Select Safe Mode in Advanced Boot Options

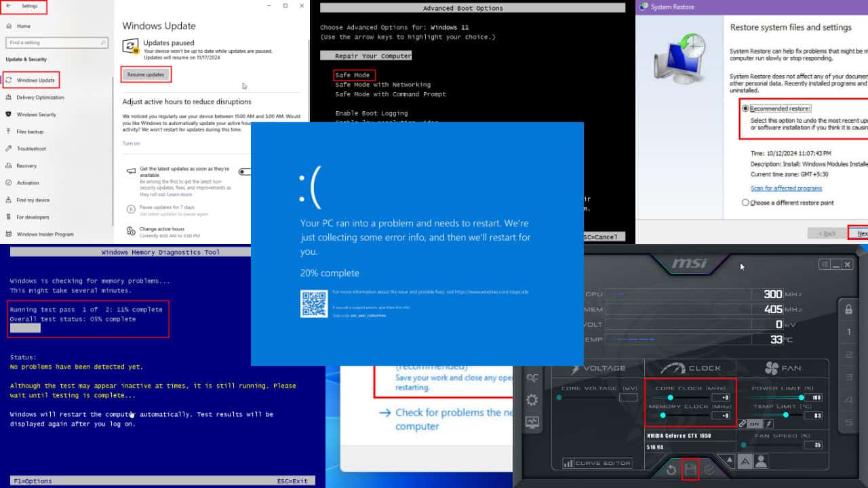[353, 75]
